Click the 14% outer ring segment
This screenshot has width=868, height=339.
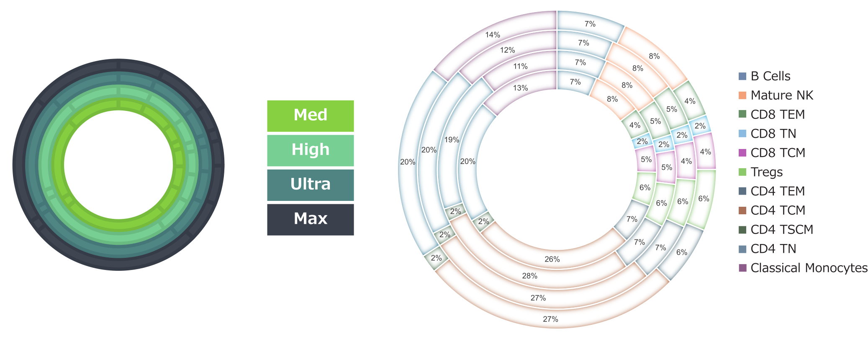click(493, 35)
